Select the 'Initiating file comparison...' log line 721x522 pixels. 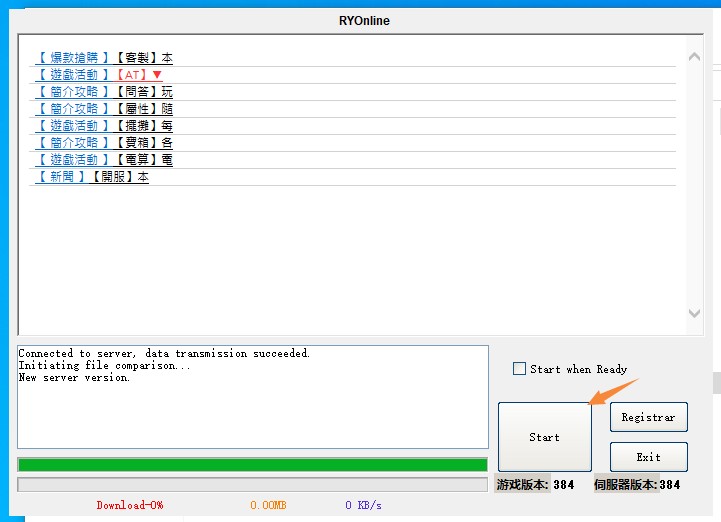click(104, 366)
